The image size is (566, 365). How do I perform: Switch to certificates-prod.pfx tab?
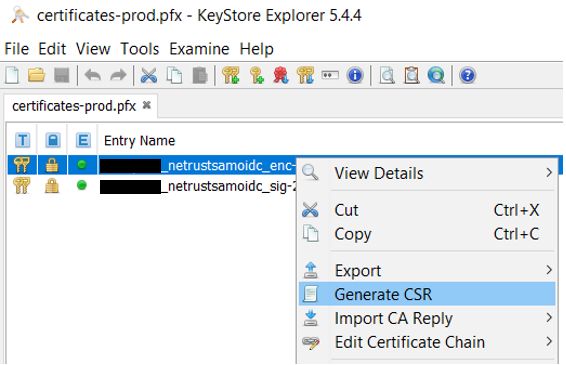(74, 106)
